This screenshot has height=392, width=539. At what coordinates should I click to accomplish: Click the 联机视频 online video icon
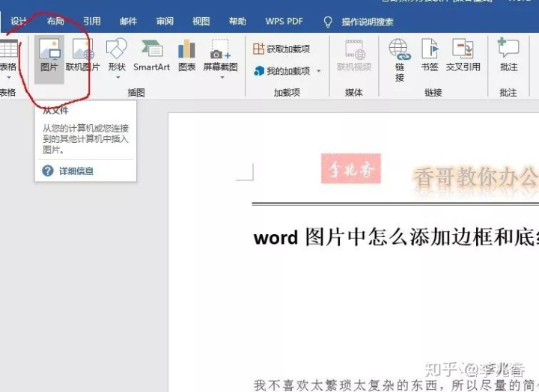tap(354, 55)
